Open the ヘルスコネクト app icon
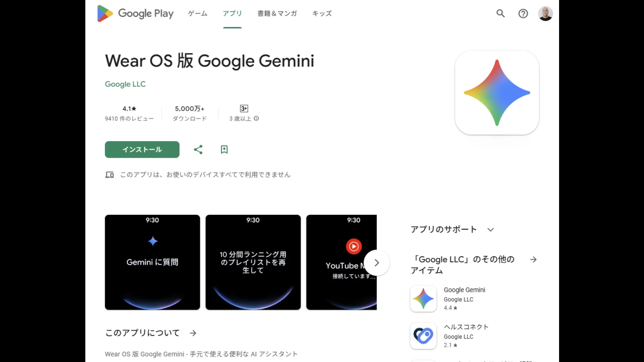This screenshot has height=362, width=644. pyautogui.click(x=423, y=336)
